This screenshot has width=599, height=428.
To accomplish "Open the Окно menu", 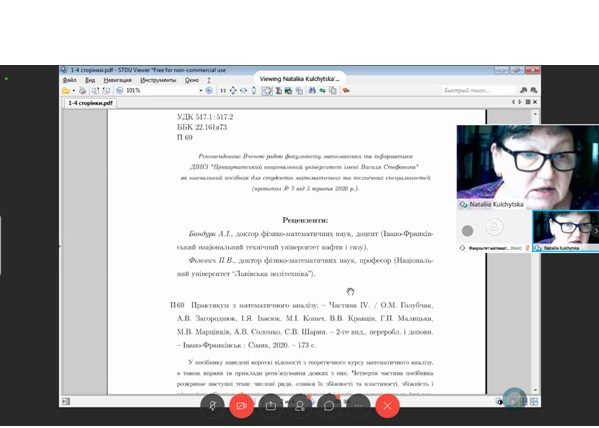I will [192, 80].
